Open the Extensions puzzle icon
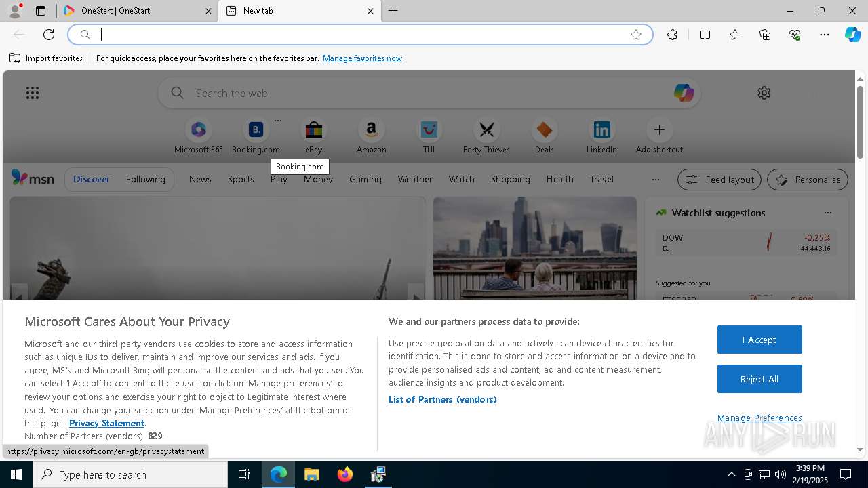The width and height of the screenshot is (868, 488). pos(672,35)
